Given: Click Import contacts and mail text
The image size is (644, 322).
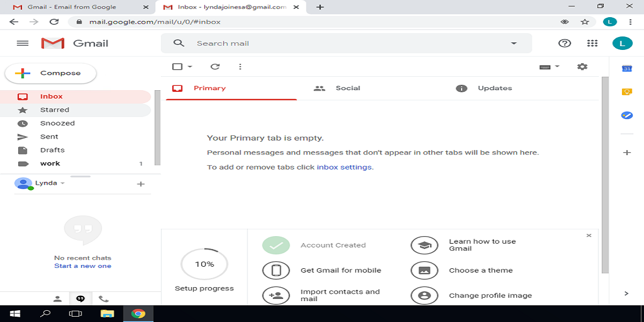Looking at the screenshot, I should [340, 295].
